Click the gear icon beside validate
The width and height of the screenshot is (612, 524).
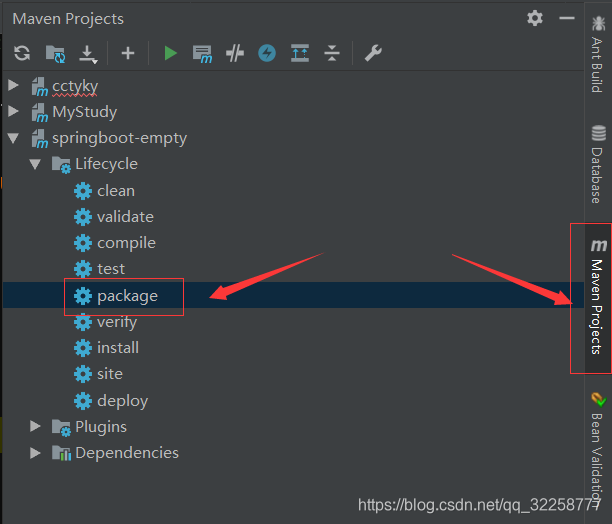pos(83,217)
